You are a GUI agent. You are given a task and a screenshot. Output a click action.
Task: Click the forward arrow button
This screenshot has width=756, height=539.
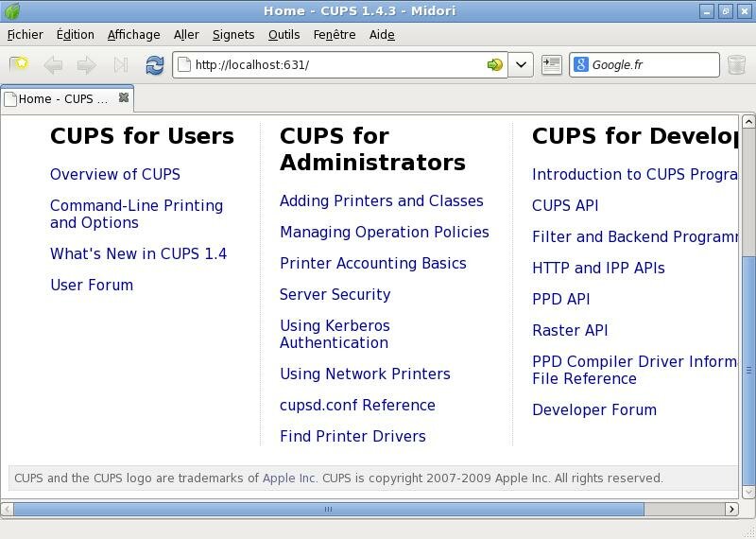[x=87, y=65]
